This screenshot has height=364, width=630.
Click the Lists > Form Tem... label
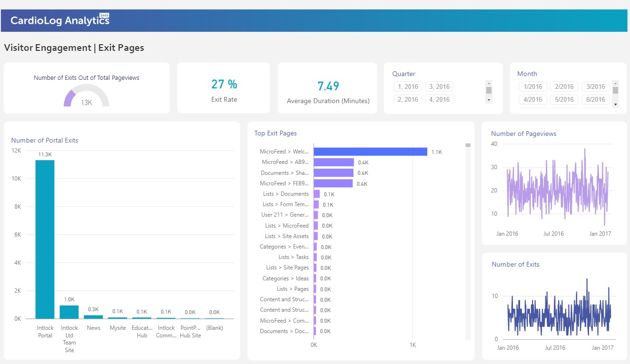(x=285, y=204)
